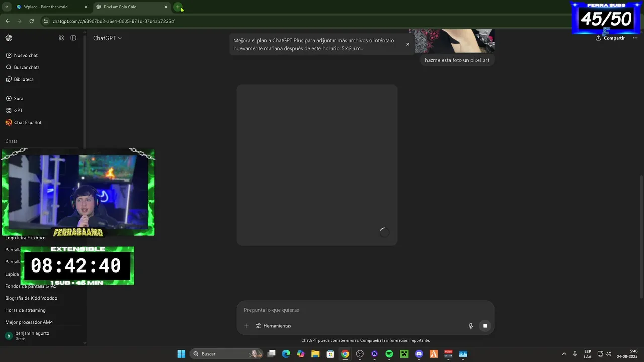This screenshot has width=644, height=362.
Task: Open Copilot from the taskbar
Action: 301,354
